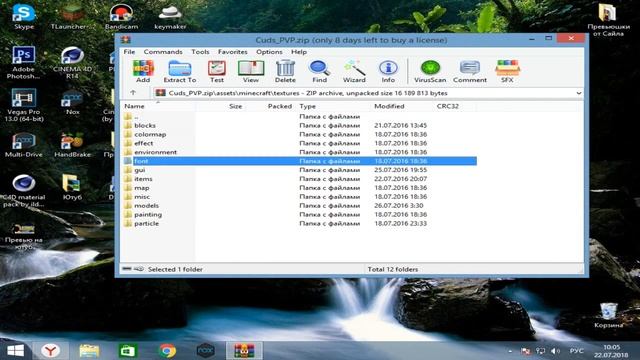Launch the Wizard tool
Screen dimensions: 640x360
coord(354,71)
